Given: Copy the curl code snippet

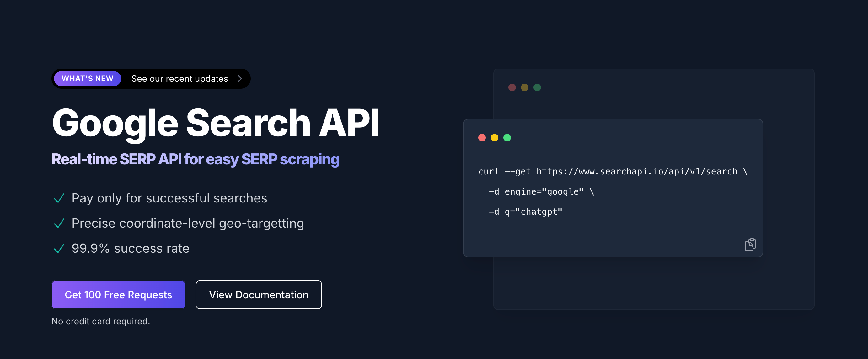Looking at the screenshot, I should 750,245.
